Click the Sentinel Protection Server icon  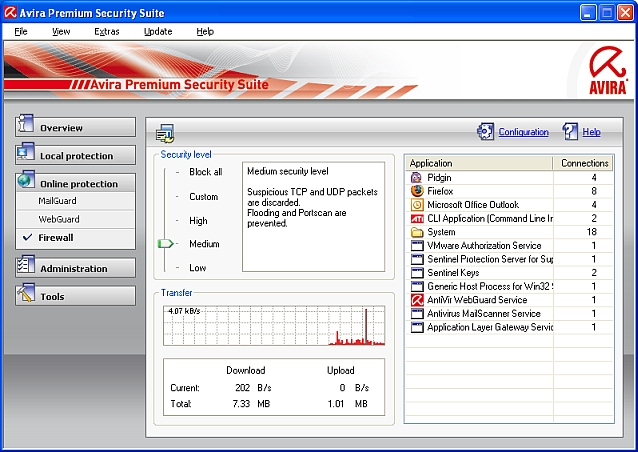(x=417, y=259)
